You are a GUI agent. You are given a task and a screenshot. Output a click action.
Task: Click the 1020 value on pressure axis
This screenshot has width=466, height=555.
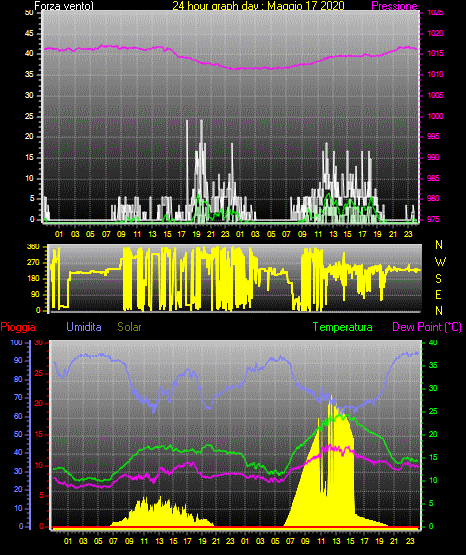435,33
